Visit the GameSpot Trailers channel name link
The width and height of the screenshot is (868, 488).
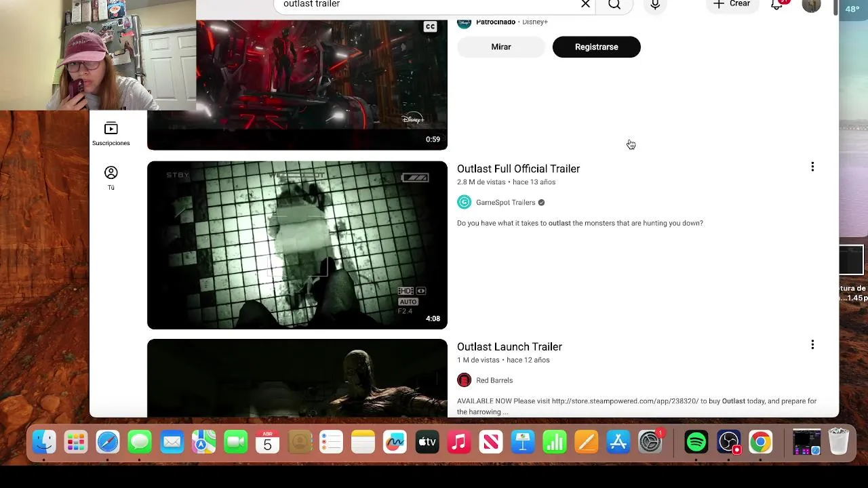505,203
